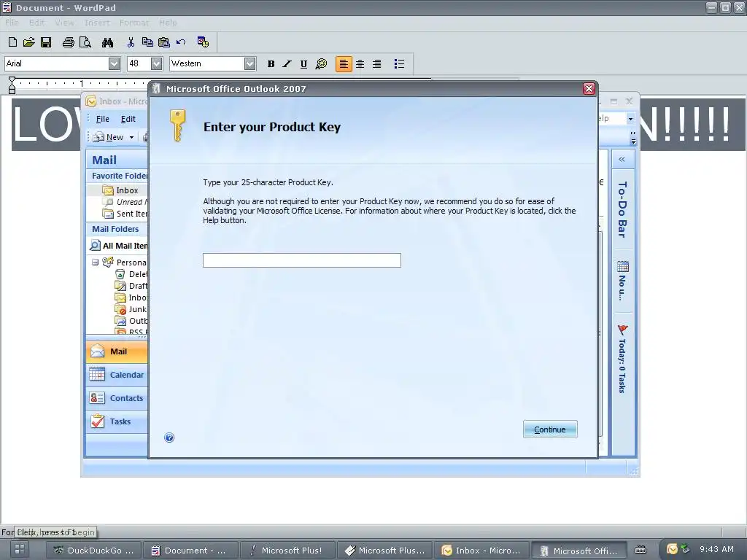Select the Drafts folder in tree
This screenshot has height=560, width=747.
click(x=132, y=286)
